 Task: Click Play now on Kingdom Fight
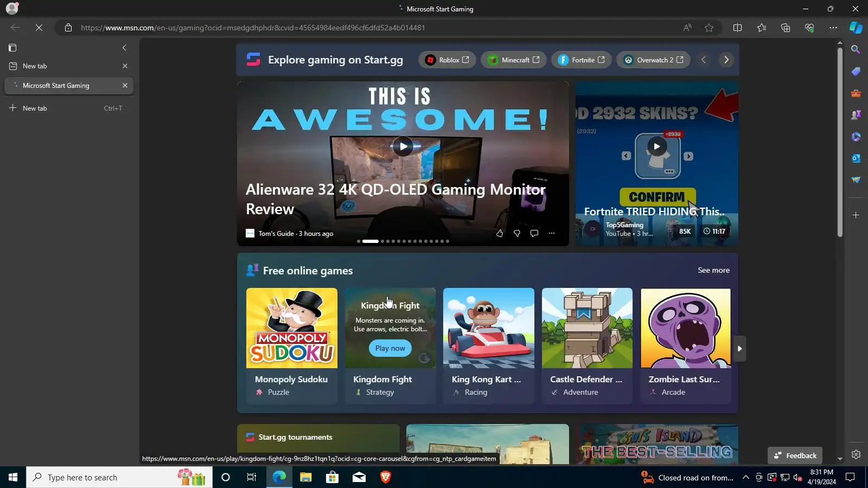390,348
